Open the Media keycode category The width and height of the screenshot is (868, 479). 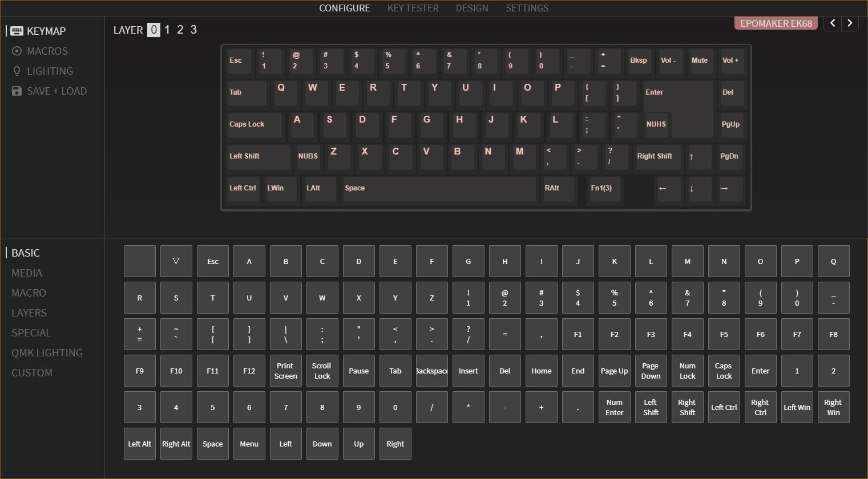click(x=27, y=273)
